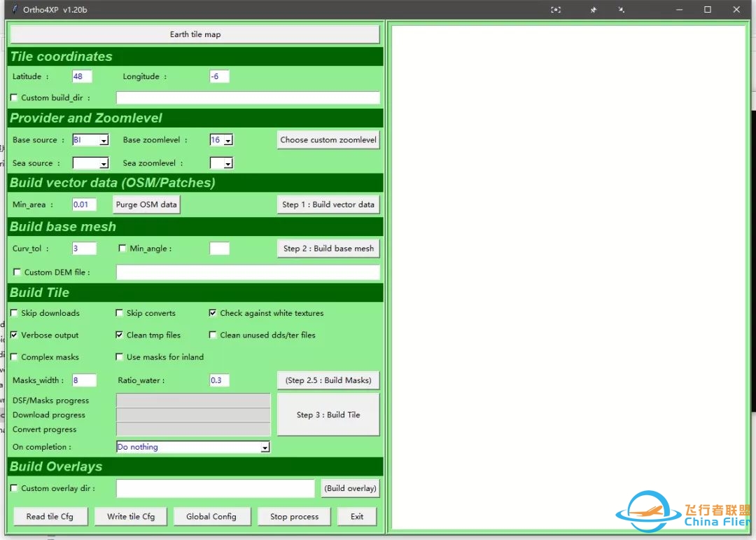This screenshot has width=756, height=540.
Task: Click the Purge OSM data button
Action: point(147,205)
